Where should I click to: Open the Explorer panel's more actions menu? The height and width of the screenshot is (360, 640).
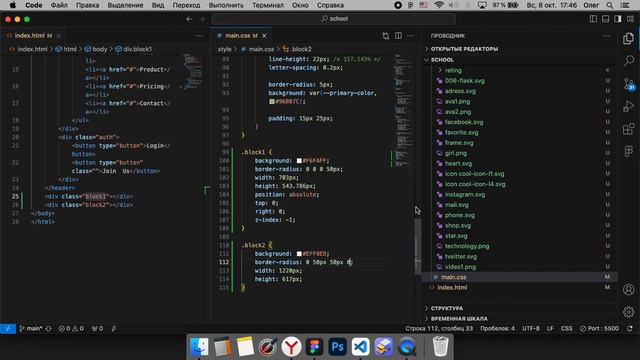click(607, 36)
